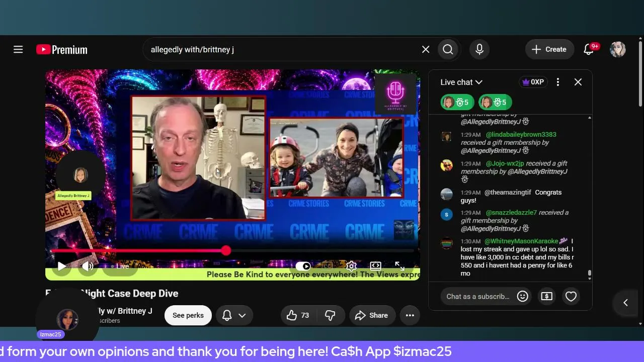Open the emoji picker in chat
Viewport: 644px width, 362px height.
tap(523, 297)
